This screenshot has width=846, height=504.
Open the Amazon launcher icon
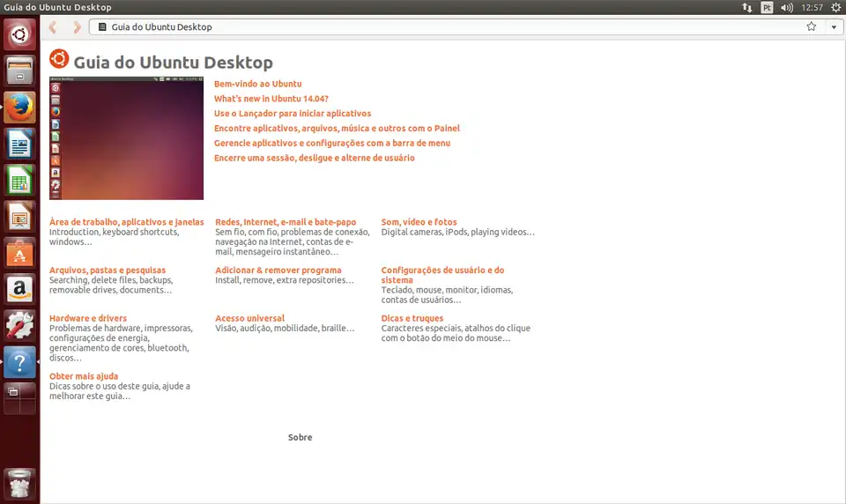[19, 290]
